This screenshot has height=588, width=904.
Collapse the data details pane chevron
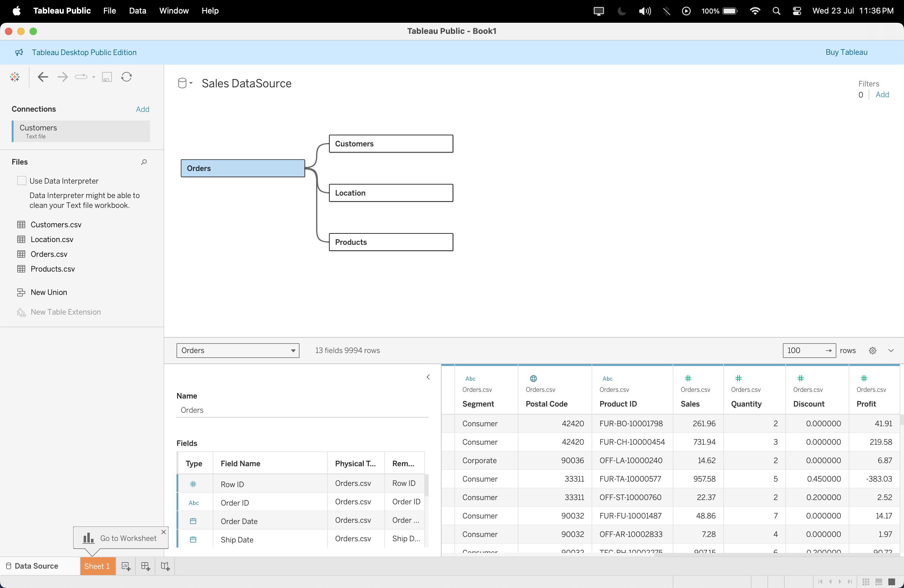click(891, 351)
